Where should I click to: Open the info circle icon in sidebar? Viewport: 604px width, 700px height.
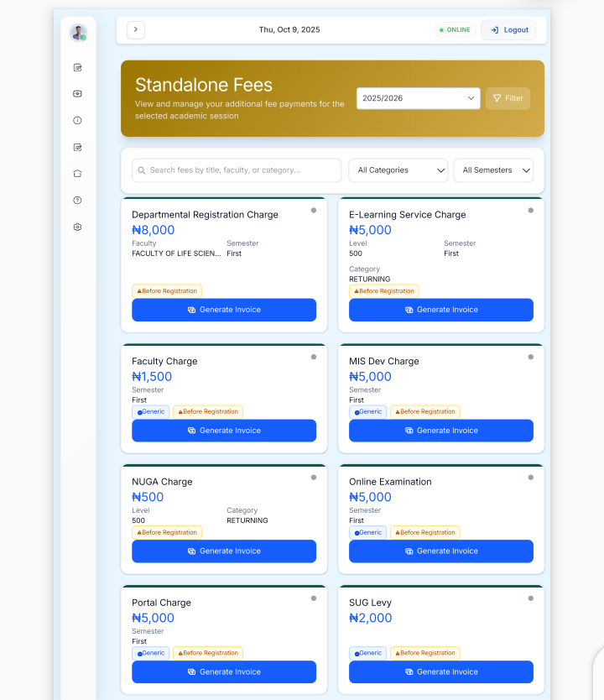click(x=78, y=121)
